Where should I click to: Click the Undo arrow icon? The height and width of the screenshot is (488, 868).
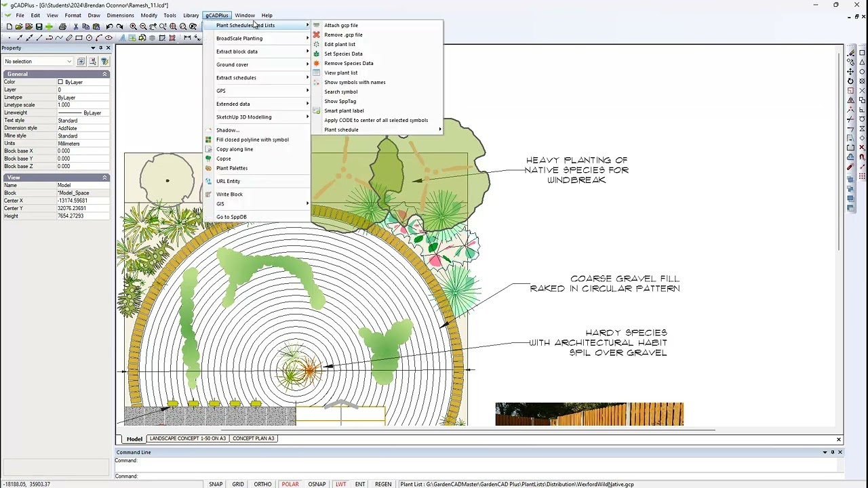pos(110,26)
